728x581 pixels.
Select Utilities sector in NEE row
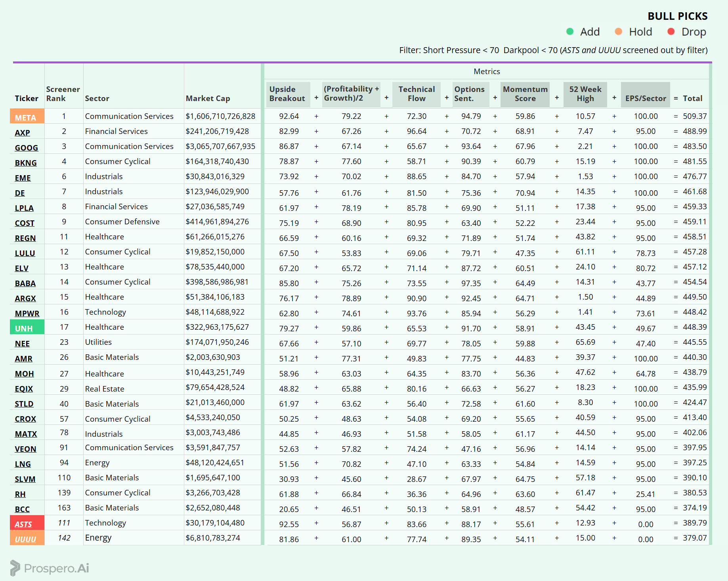(98, 342)
